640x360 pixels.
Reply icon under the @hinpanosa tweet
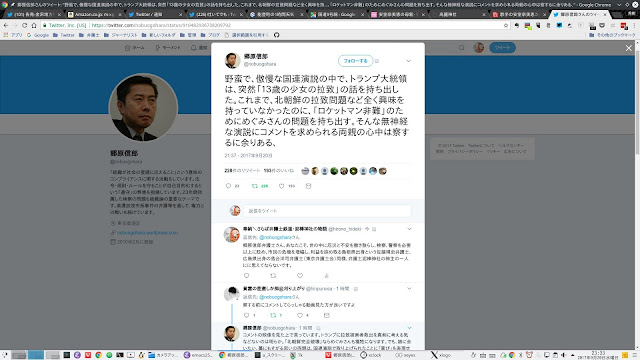(246, 315)
